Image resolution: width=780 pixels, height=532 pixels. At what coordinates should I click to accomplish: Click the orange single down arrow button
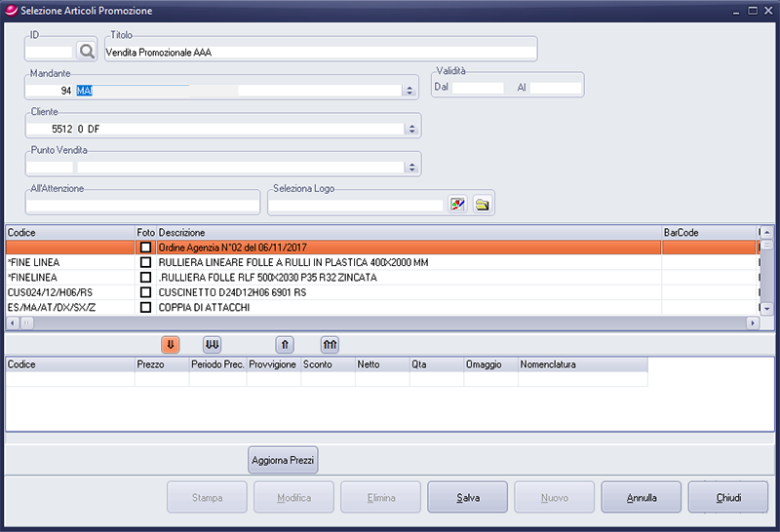tap(170, 344)
